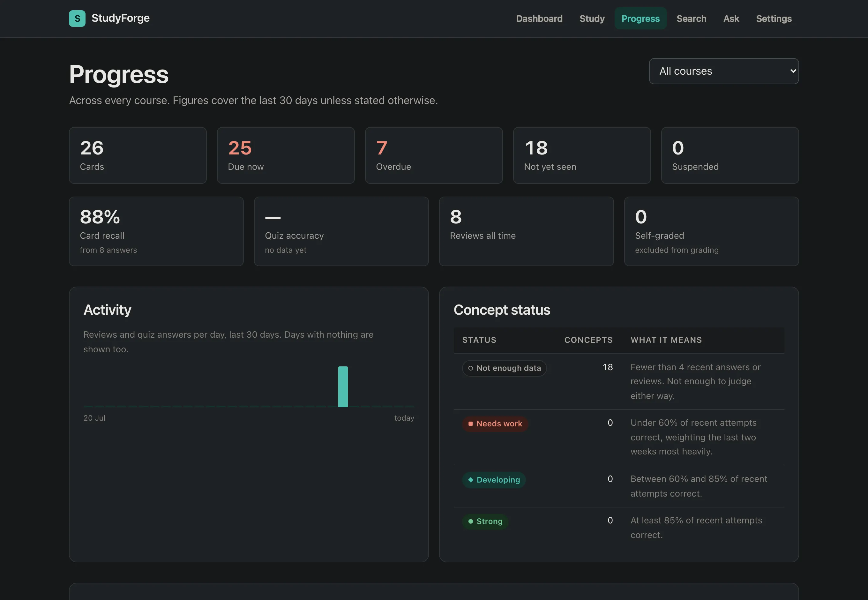
Task: Click the 'from 8 answers' subtext
Action: [x=108, y=250]
